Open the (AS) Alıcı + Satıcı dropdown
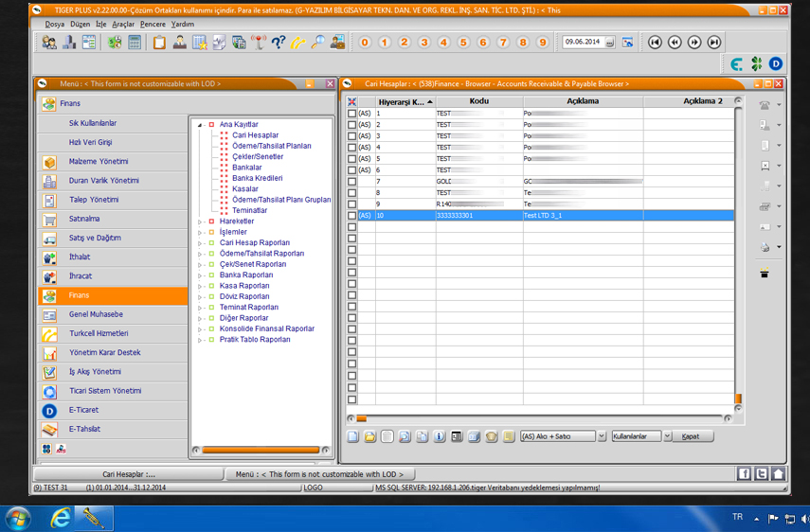The height and width of the screenshot is (532, 810). click(602, 436)
